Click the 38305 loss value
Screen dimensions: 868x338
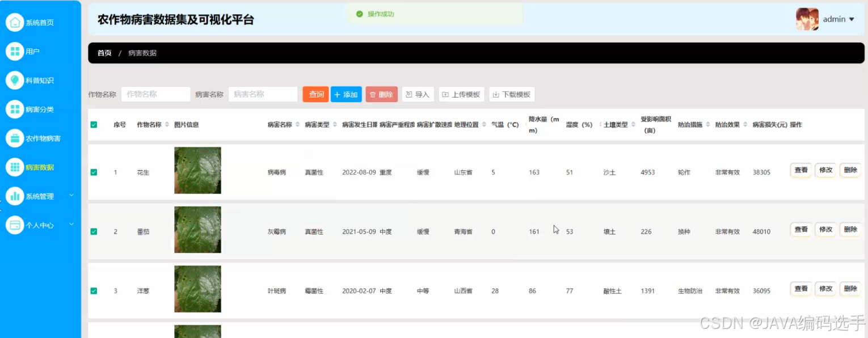point(761,172)
